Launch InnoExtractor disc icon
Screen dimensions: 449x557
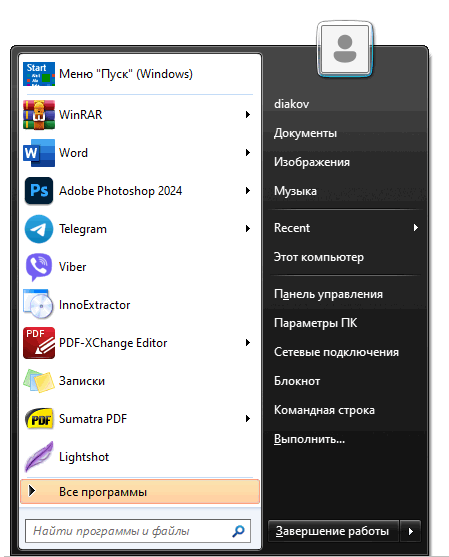tap(38, 304)
